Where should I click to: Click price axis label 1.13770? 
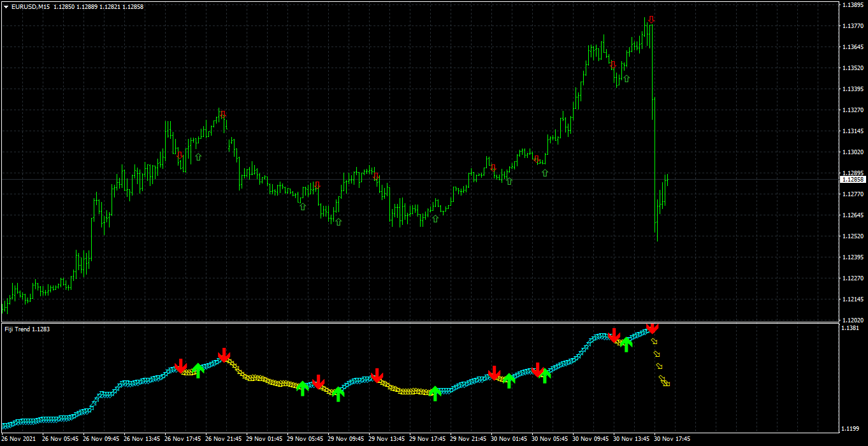(x=853, y=26)
